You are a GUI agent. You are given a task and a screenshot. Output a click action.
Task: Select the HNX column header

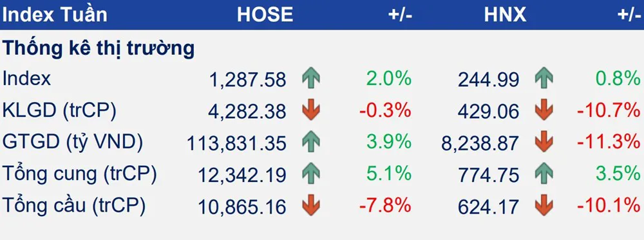click(x=505, y=15)
